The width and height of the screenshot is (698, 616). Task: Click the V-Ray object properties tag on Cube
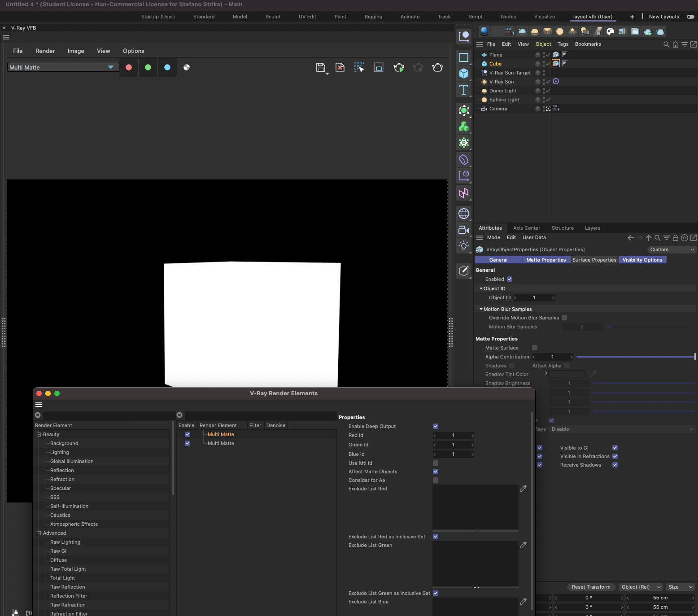[x=556, y=63]
